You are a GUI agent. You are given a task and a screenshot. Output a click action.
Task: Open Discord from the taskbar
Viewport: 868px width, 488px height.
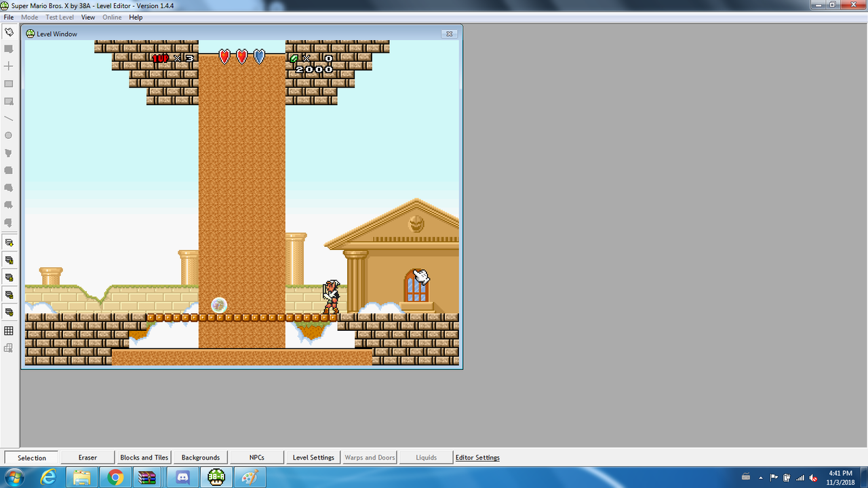[x=182, y=477]
